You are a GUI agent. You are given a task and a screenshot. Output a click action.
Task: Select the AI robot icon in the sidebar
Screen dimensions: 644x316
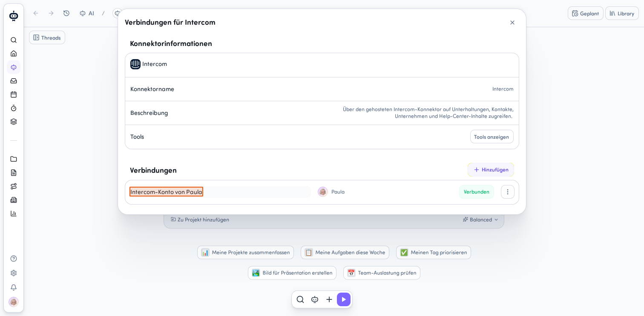point(14,67)
